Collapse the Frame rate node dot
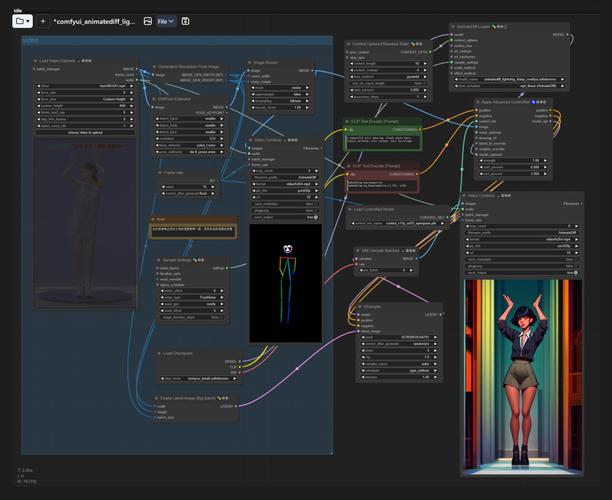612x500 pixels. pyautogui.click(x=160, y=173)
